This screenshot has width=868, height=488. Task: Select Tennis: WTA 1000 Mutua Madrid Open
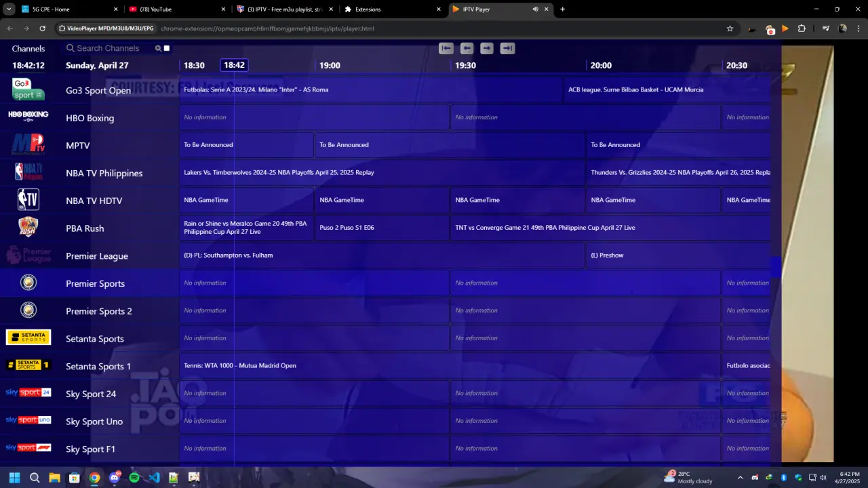click(450, 365)
